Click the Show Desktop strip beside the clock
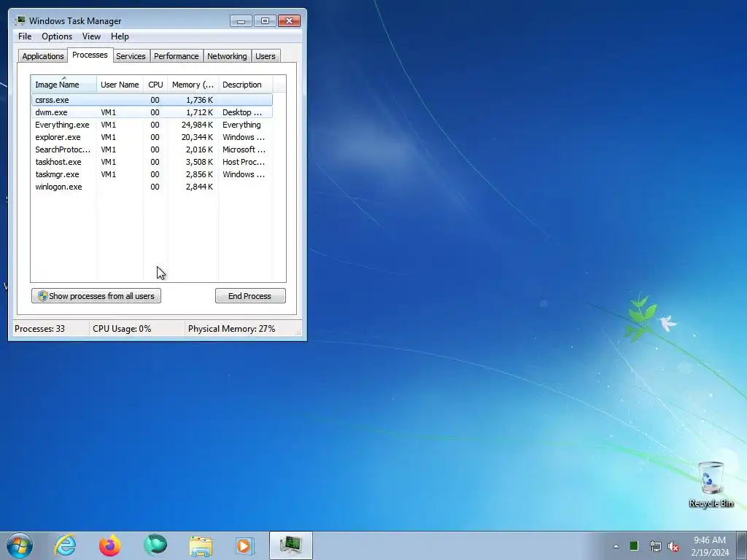Image resolution: width=747 pixels, height=560 pixels. pos(742,545)
